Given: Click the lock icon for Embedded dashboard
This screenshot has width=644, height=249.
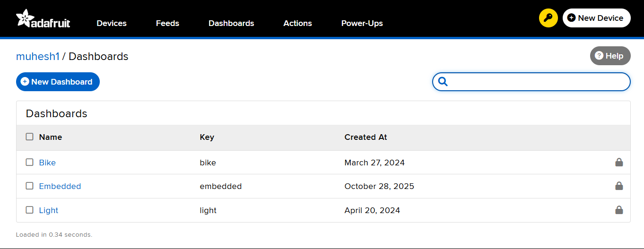Looking at the screenshot, I should 618,186.
